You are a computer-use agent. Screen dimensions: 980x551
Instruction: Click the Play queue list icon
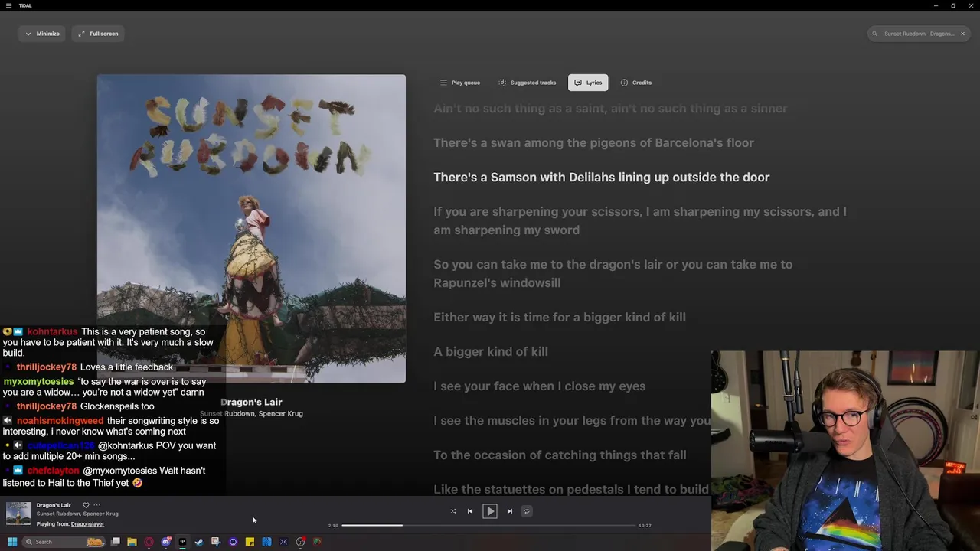click(x=443, y=83)
